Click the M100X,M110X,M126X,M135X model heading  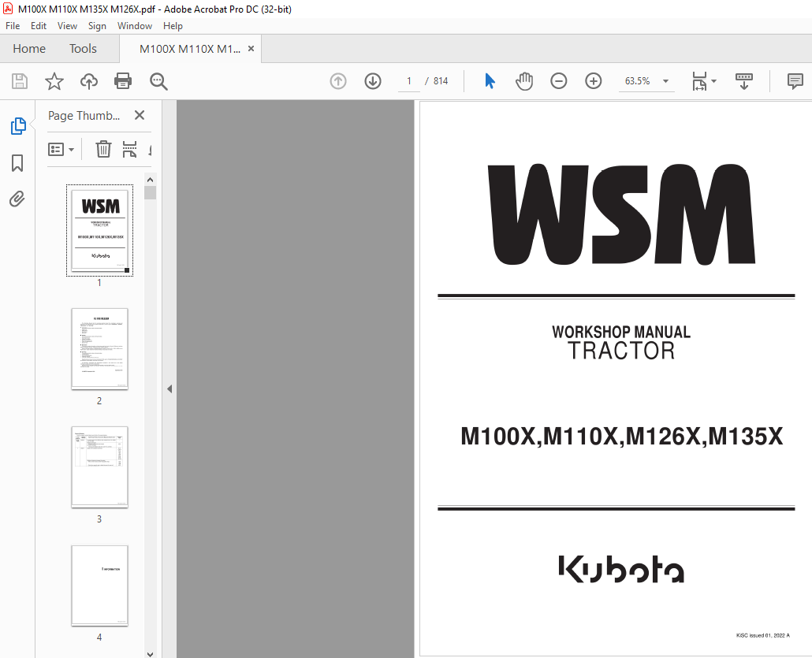[x=621, y=437]
